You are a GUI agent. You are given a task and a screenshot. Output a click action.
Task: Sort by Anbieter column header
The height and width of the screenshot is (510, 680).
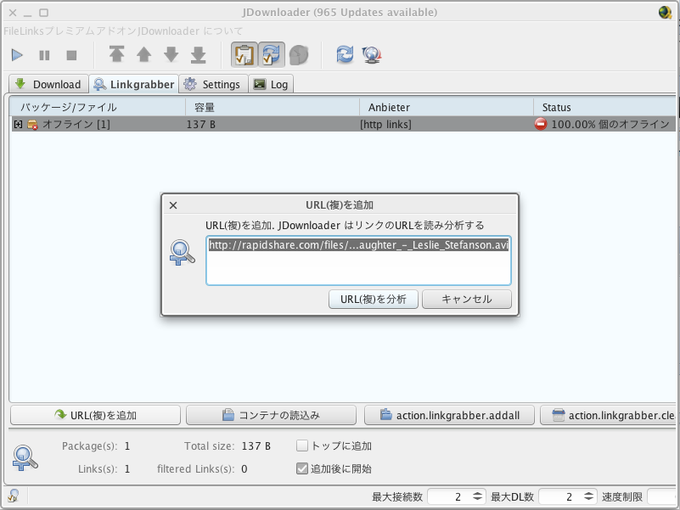coord(446,107)
